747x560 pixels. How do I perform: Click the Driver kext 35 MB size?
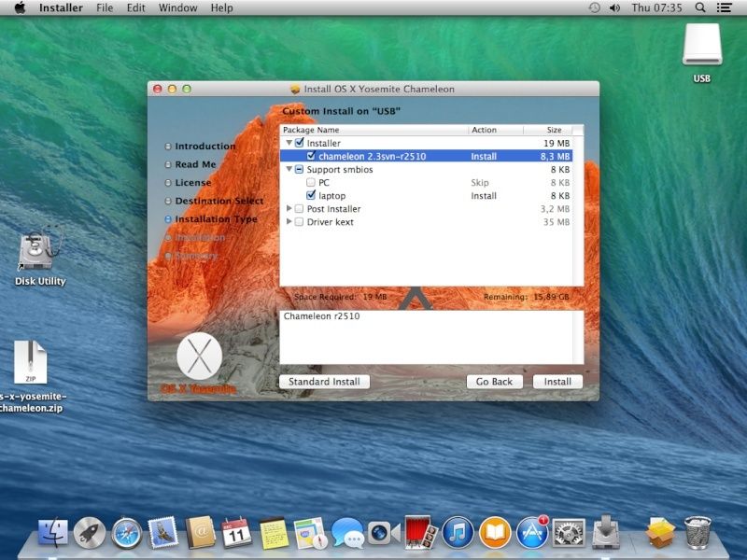[x=557, y=222]
